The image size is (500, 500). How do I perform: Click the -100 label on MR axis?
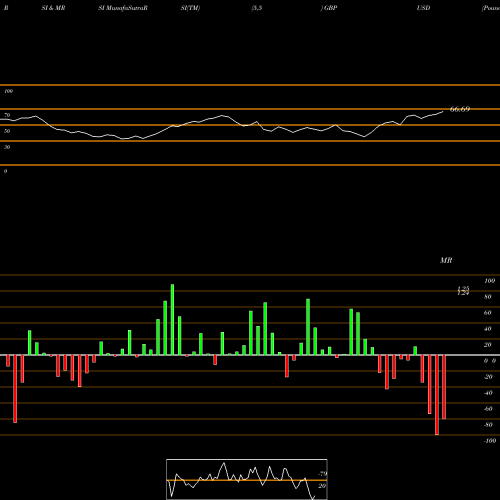coord(490,441)
